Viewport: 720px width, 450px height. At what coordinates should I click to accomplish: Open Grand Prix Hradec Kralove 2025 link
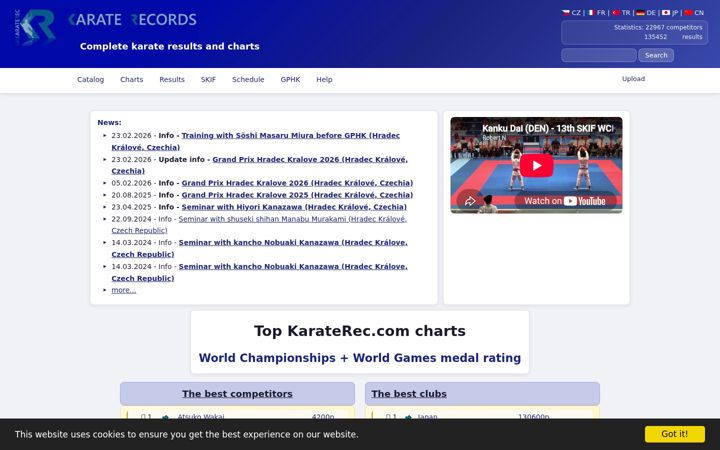click(x=297, y=195)
